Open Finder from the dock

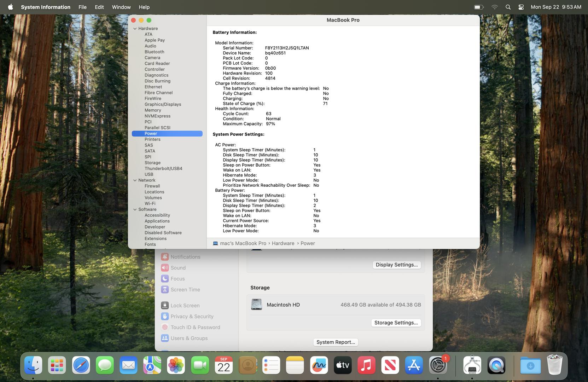[x=33, y=365]
